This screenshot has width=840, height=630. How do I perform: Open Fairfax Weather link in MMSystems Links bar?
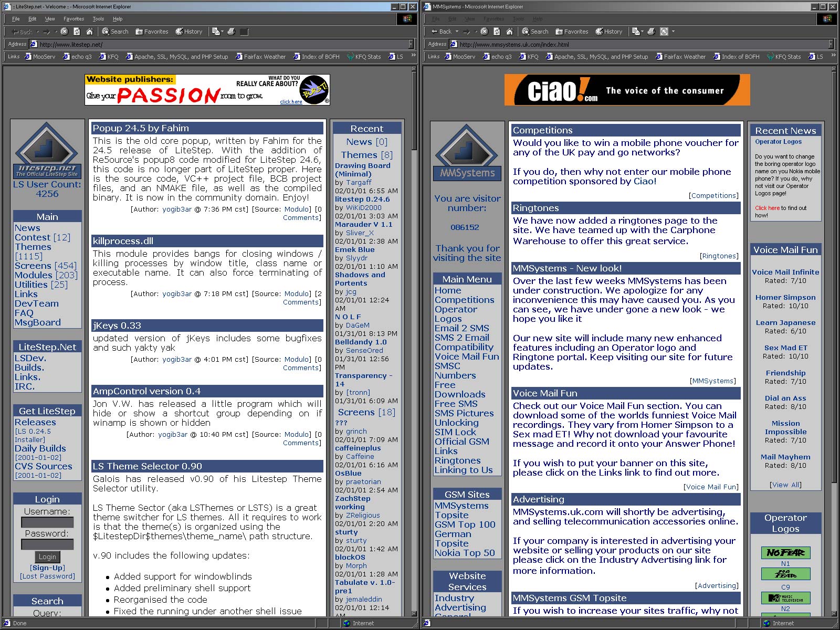680,57
